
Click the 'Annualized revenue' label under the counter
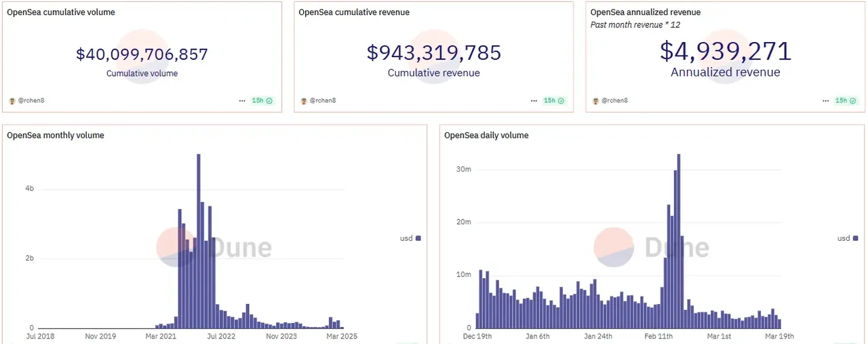click(726, 72)
